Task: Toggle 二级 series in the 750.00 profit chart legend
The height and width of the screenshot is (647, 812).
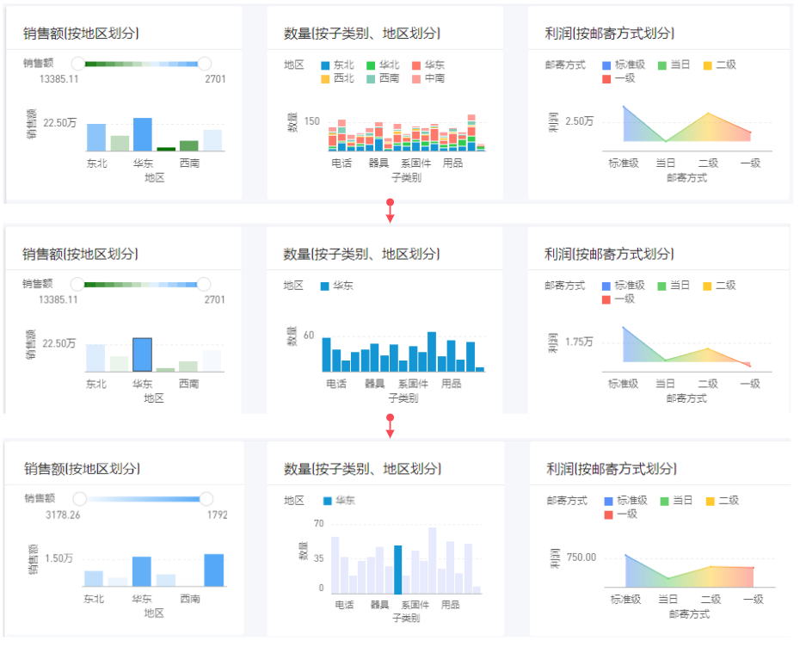Action: (710, 501)
